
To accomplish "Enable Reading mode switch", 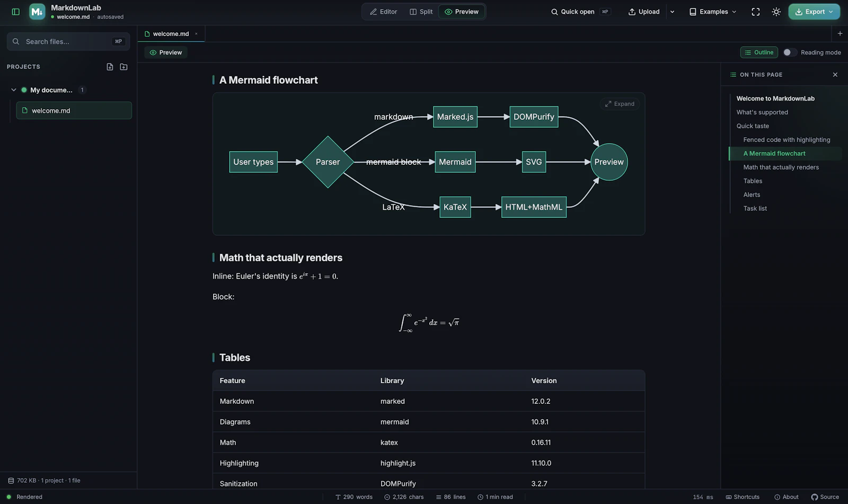I will coord(790,52).
